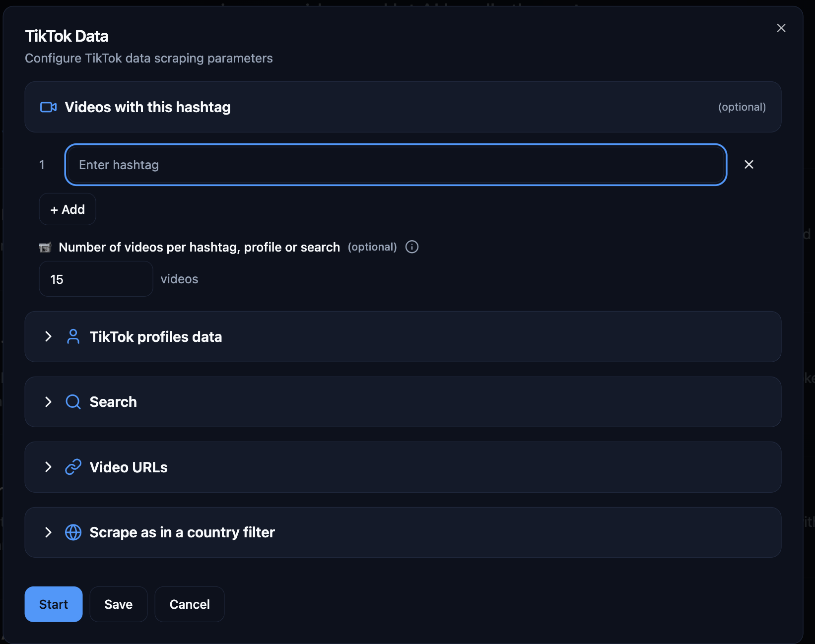
Task: Cancel the TikTok Data dialog
Action: tap(189, 604)
